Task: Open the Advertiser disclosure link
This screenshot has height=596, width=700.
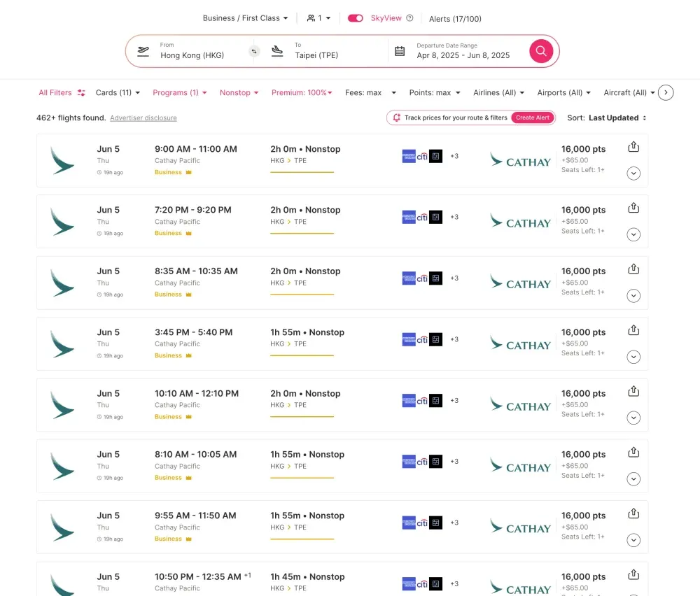Action: [143, 118]
